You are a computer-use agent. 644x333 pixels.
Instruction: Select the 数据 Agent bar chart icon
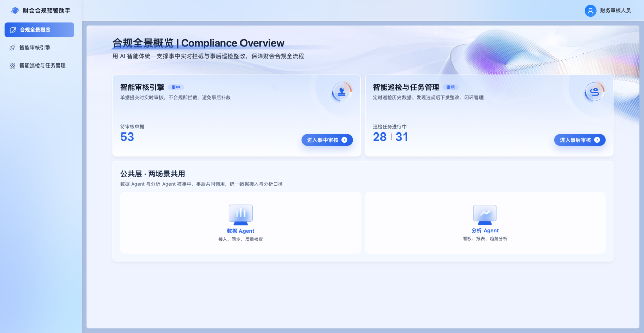tap(240, 214)
